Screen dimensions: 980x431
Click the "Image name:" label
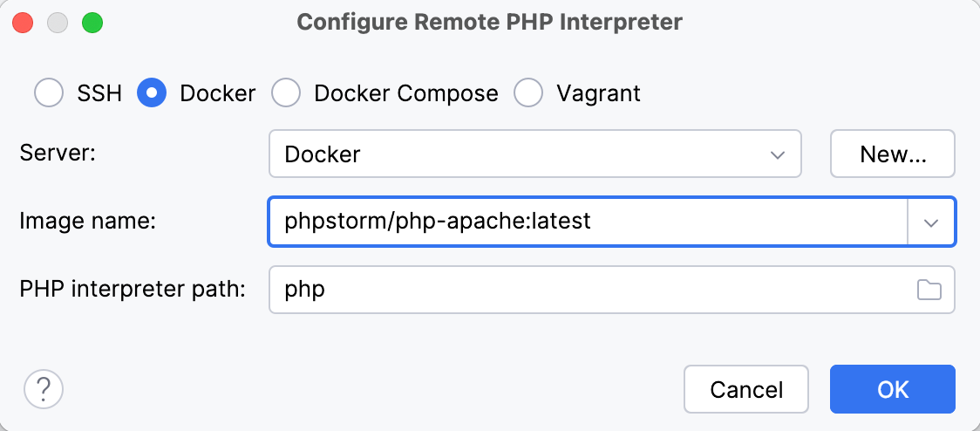tap(87, 222)
